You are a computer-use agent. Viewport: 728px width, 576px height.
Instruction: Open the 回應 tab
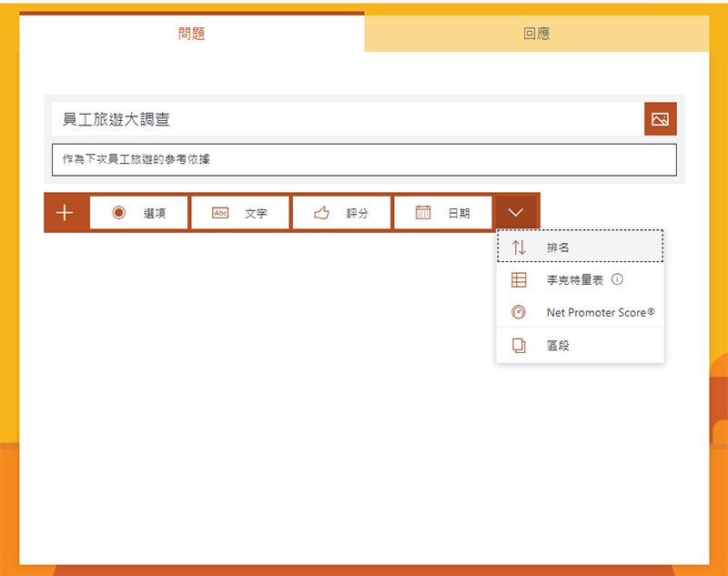[536, 35]
